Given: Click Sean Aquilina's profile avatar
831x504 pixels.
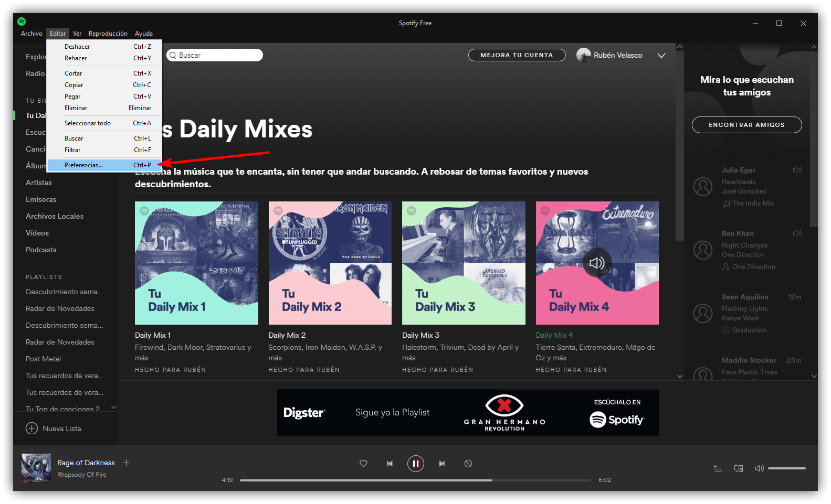Looking at the screenshot, I should (x=703, y=314).
